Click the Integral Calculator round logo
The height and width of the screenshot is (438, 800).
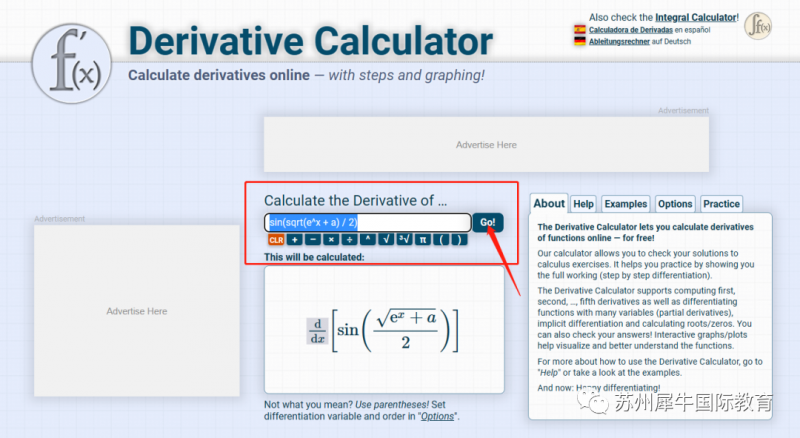tap(758, 26)
